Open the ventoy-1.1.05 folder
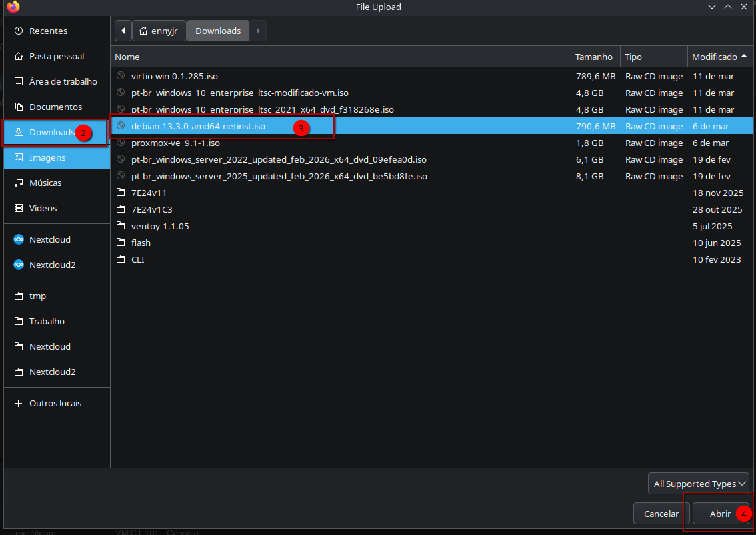The height and width of the screenshot is (535, 756). point(160,226)
